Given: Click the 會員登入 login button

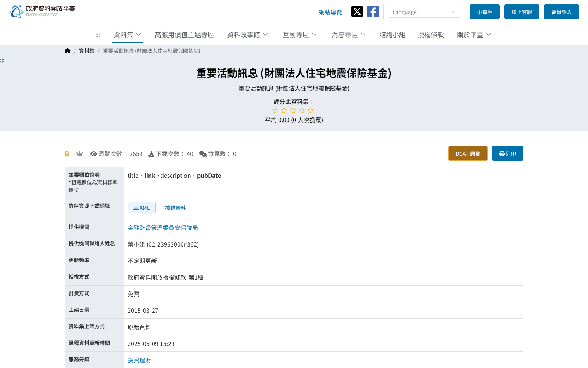Looking at the screenshot, I should (562, 12).
